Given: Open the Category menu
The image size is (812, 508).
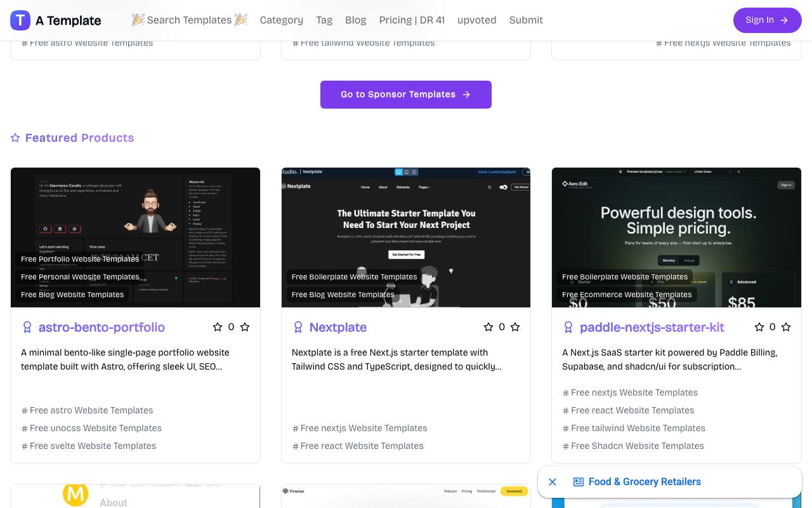Looking at the screenshot, I should (x=282, y=20).
